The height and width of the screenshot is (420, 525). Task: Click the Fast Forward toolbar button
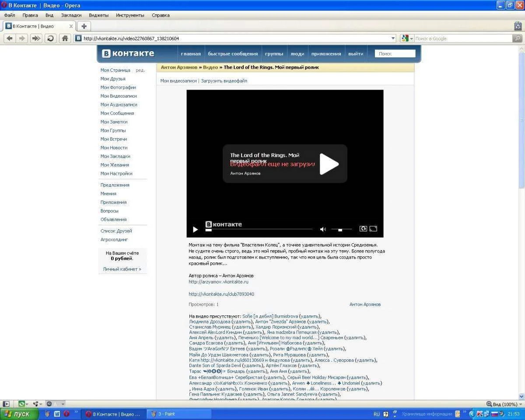tap(36, 38)
